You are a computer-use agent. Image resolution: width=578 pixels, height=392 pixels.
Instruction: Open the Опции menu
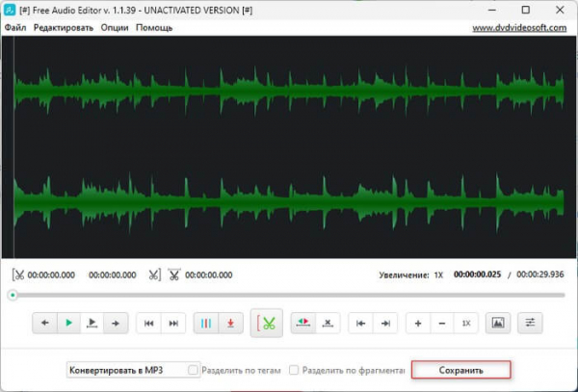115,28
